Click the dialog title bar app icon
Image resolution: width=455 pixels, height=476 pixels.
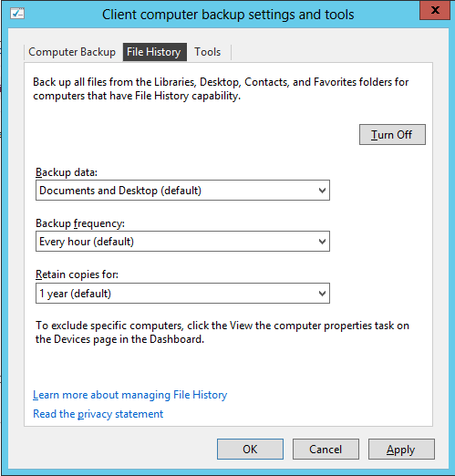(x=17, y=14)
